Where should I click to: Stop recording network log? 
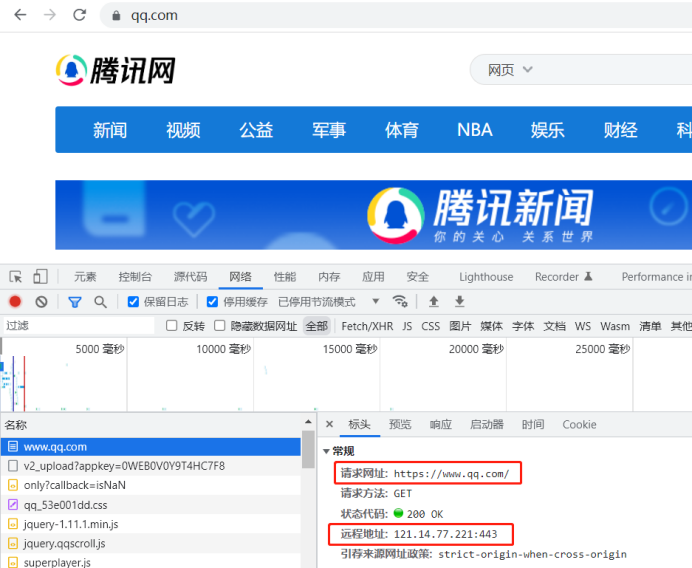[x=15, y=301]
